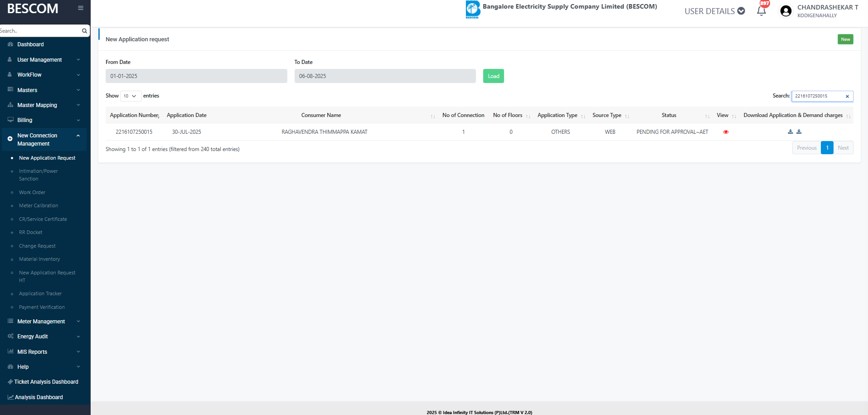Click the Ticket Analysis Dashboard icon
The image size is (868, 415).
(10, 382)
